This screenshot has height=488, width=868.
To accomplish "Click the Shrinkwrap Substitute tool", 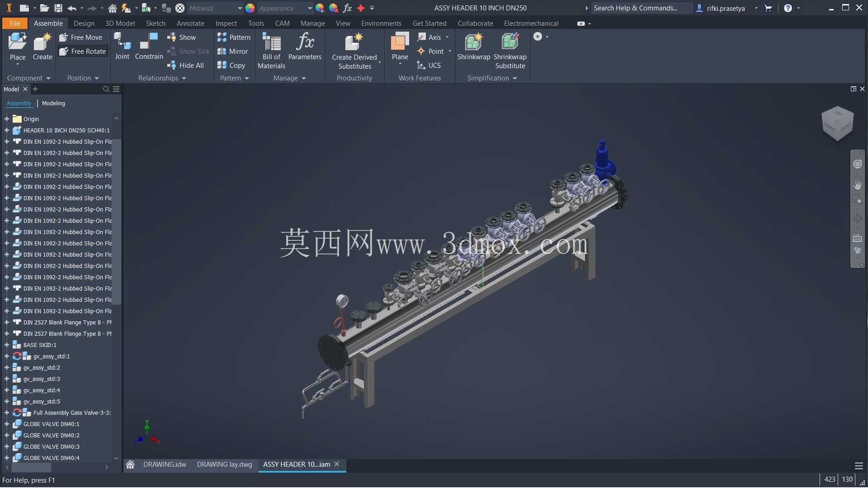I will [x=510, y=51].
